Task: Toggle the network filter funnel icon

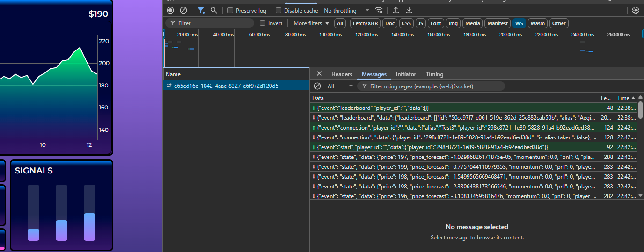Action: tap(201, 10)
